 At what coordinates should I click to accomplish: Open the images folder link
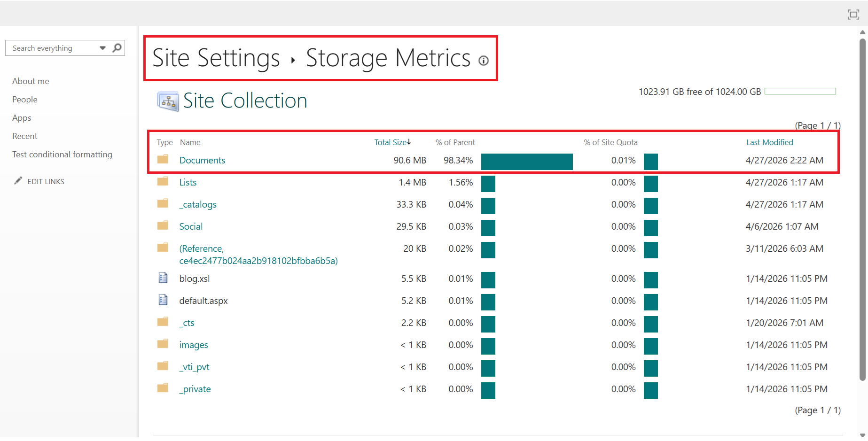194,345
